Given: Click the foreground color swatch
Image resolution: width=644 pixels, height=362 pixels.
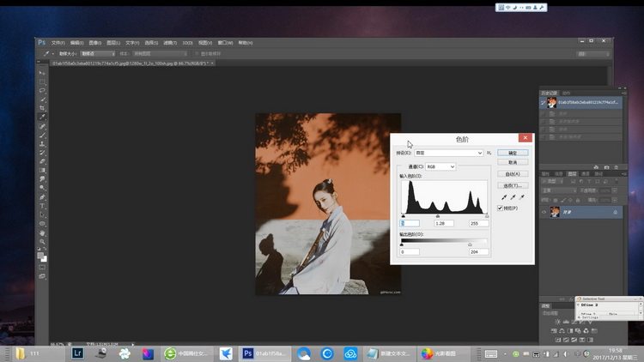Looking at the screenshot, I should click(40, 256).
